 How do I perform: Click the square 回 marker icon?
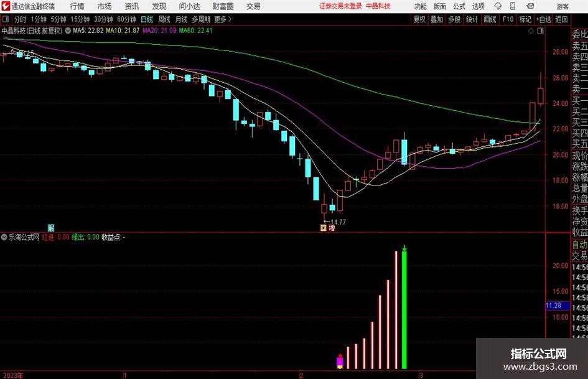coord(324,228)
